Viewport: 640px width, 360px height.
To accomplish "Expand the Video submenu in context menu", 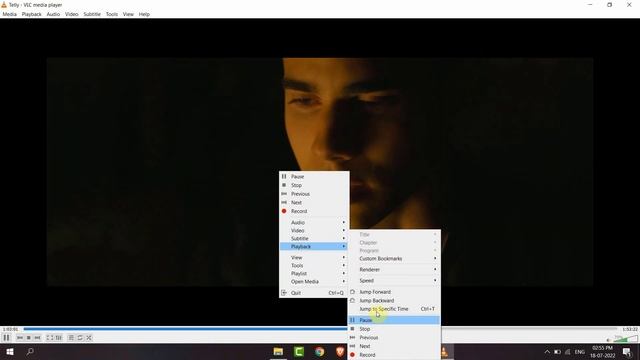I will [314, 231].
